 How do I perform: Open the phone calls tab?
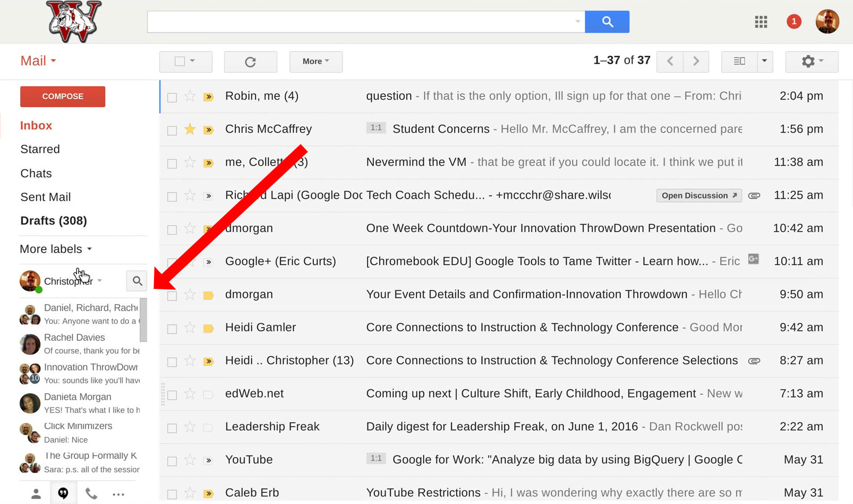click(91, 494)
